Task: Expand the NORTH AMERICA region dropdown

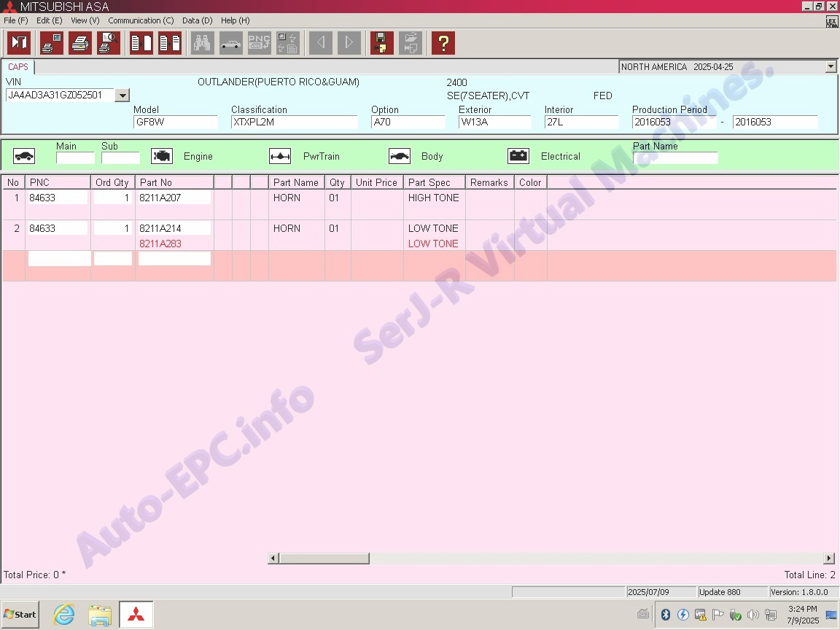Action: pyautogui.click(x=831, y=67)
